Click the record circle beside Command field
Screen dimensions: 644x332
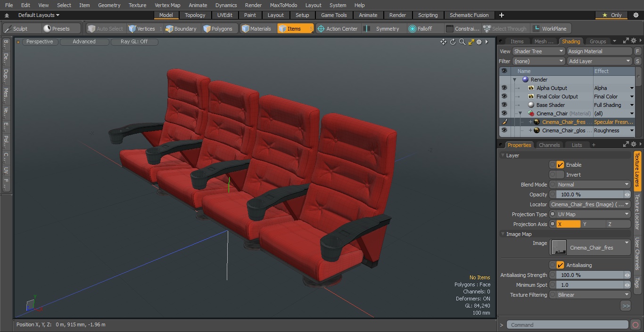635,324
